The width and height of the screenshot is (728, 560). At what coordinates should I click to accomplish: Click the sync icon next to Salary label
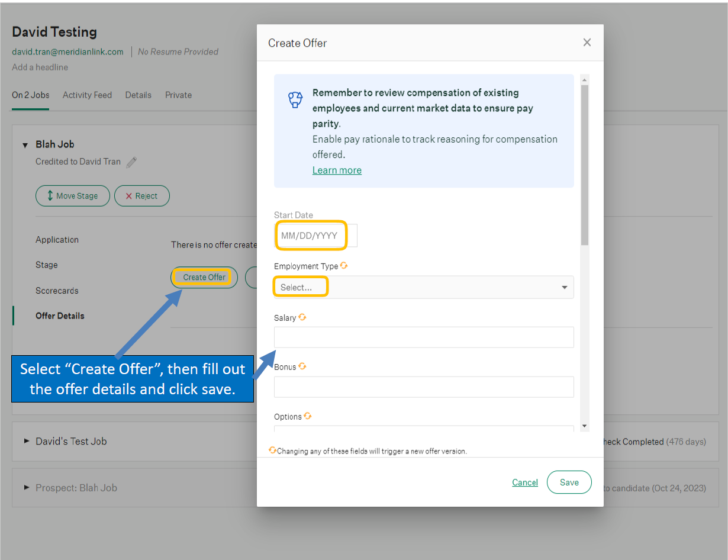(x=302, y=317)
